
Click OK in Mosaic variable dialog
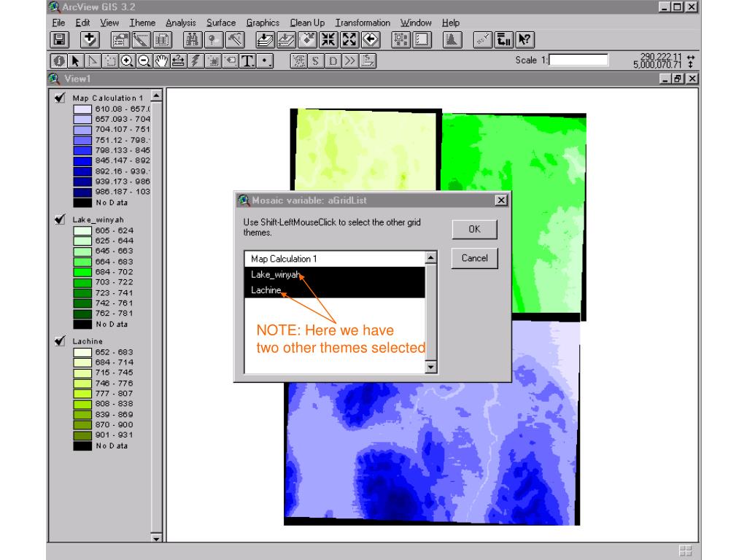point(474,230)
